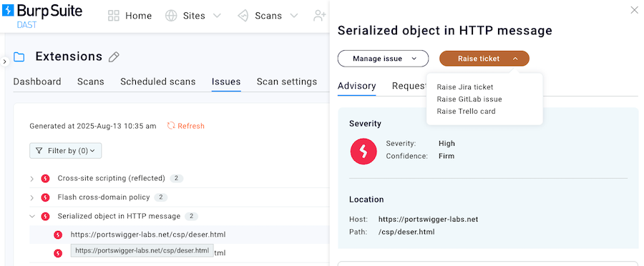Click severity icon of first deser.html row
This screenshot has height=266, width=644.
pyautogui.click(x=59, y=235)
